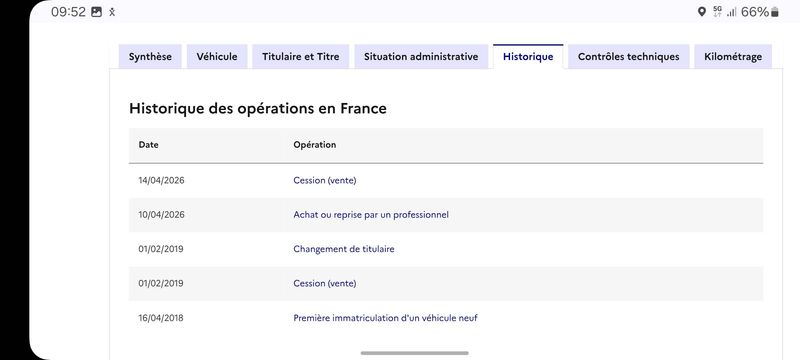
Task: Tap the bottom navigation gesture handle
Action: 414,353
